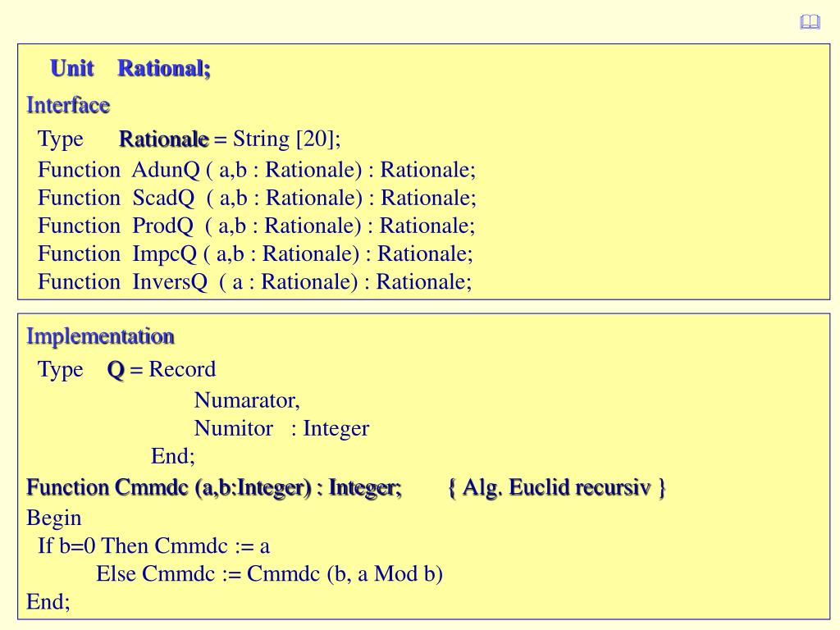Screen dimensions: 840x630
Task: Click the 'Numarator,' field line
Action: tap(247, 400)
